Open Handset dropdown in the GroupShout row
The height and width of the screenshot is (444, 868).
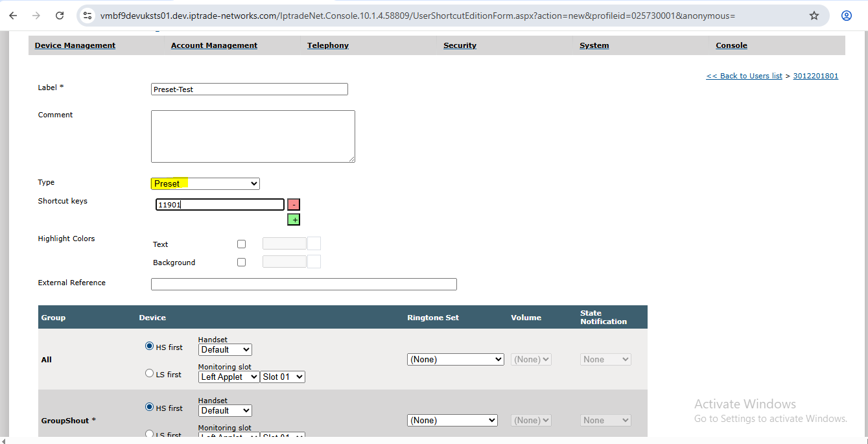(225, 410)
